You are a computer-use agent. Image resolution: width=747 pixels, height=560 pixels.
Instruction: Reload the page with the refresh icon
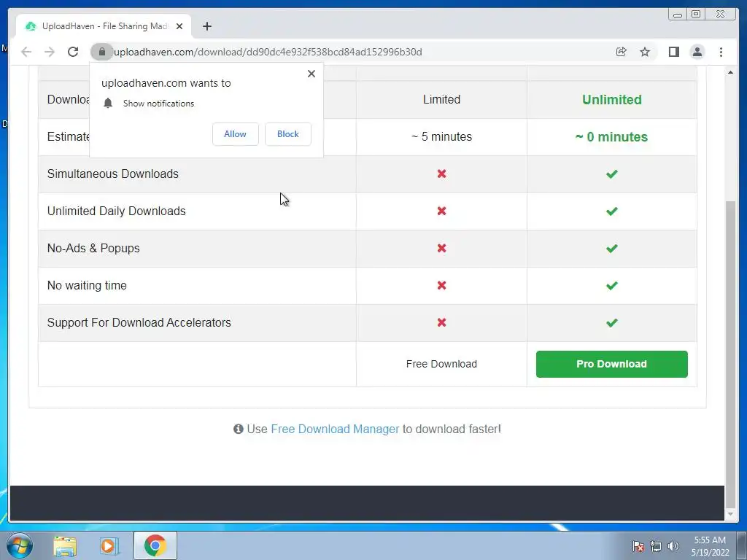[x=73, y=52]
